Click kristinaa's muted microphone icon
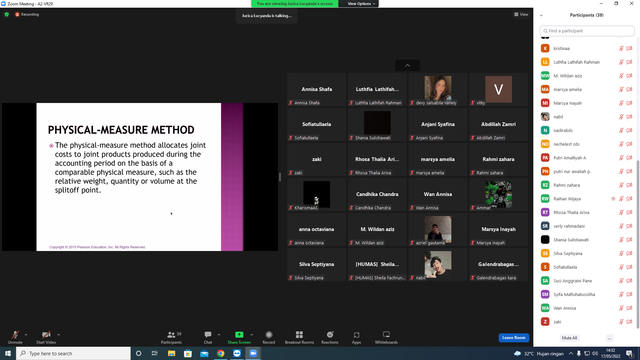This screenshot has height=360, width=640. 621,49
